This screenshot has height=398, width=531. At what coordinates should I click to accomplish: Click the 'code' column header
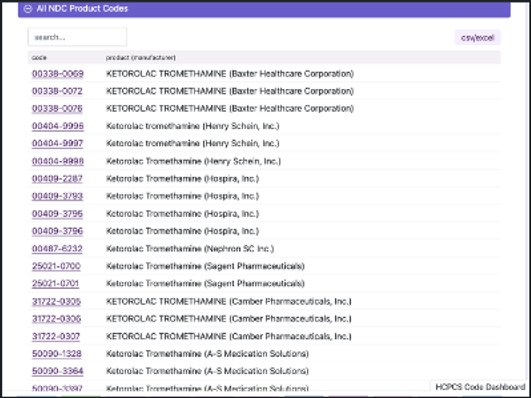pyautogui.click(x=39, y=58)
